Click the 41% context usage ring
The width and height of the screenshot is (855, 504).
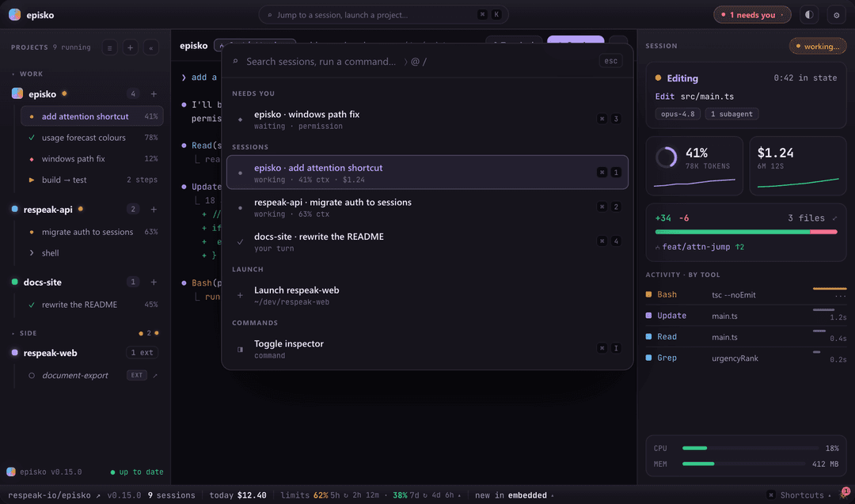667,157
